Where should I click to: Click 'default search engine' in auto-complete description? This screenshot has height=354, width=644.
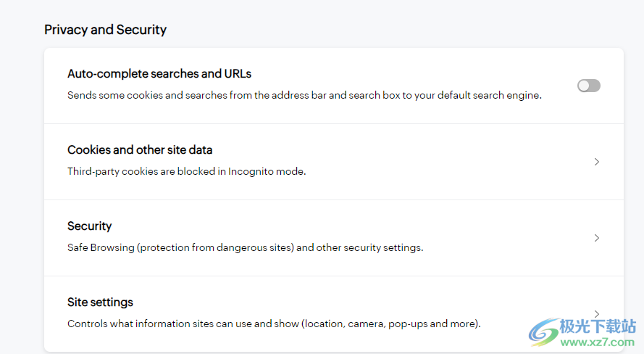489,95
